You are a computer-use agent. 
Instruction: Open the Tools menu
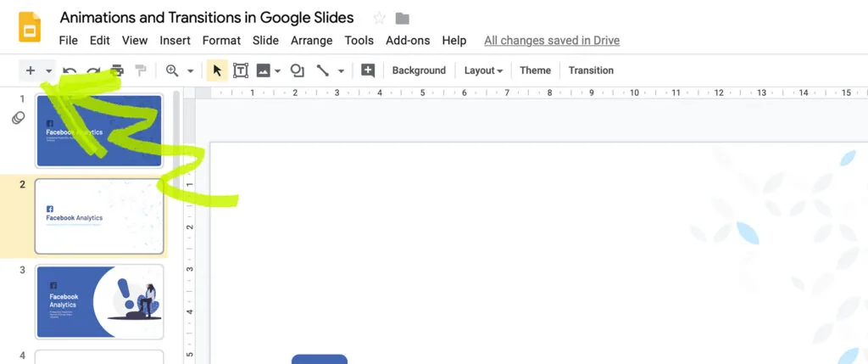[x=359, y=41]
